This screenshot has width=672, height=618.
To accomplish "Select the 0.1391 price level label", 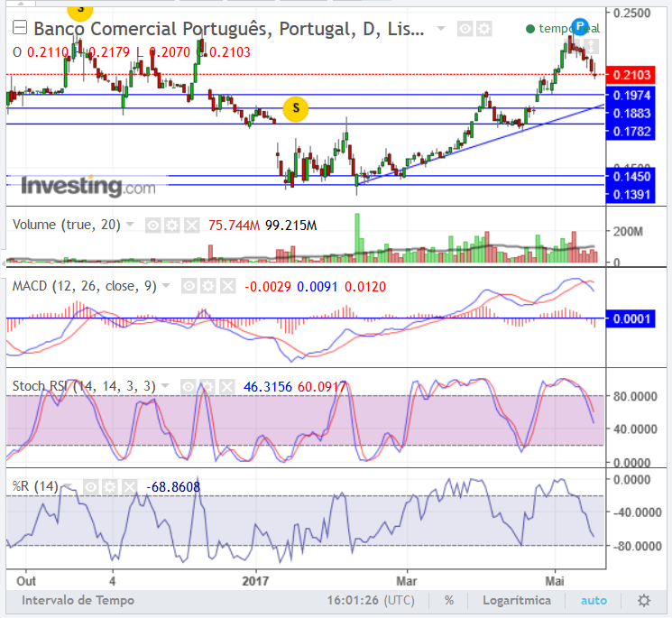I will pyautogui.click(x=631, y=195).
